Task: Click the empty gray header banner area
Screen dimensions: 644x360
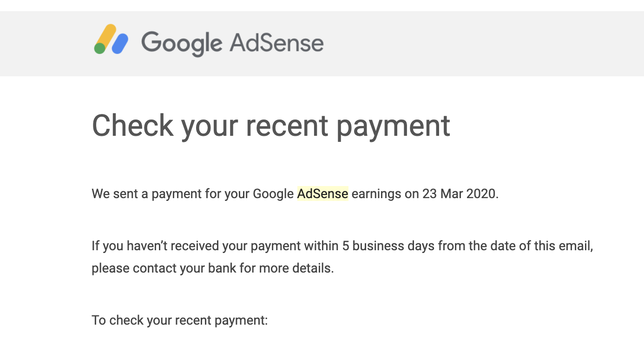Action: tap(483, 43)
